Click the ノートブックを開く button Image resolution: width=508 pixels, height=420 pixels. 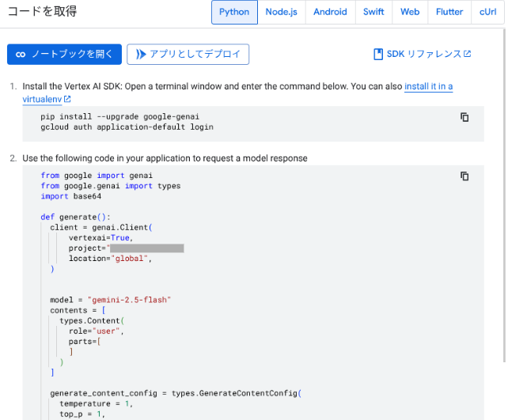click(x=64, y=54)
